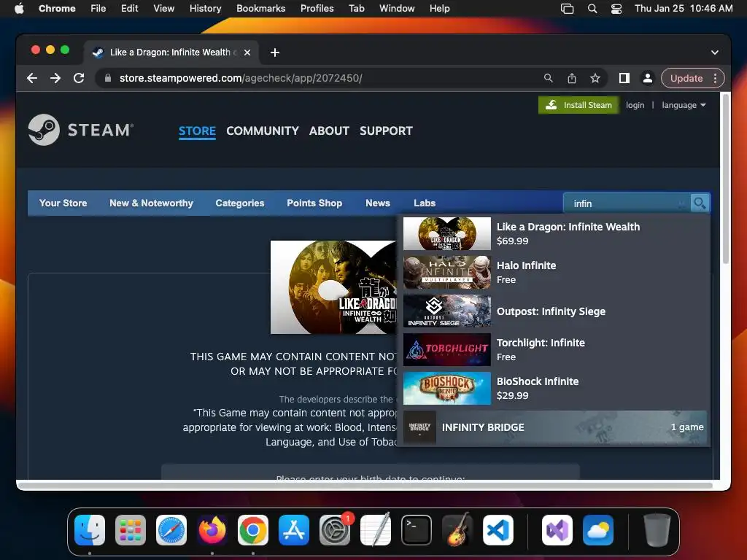Screen dimensions: 747x560
Task: Open the Window menu
Action: click(x=397, y=9)
